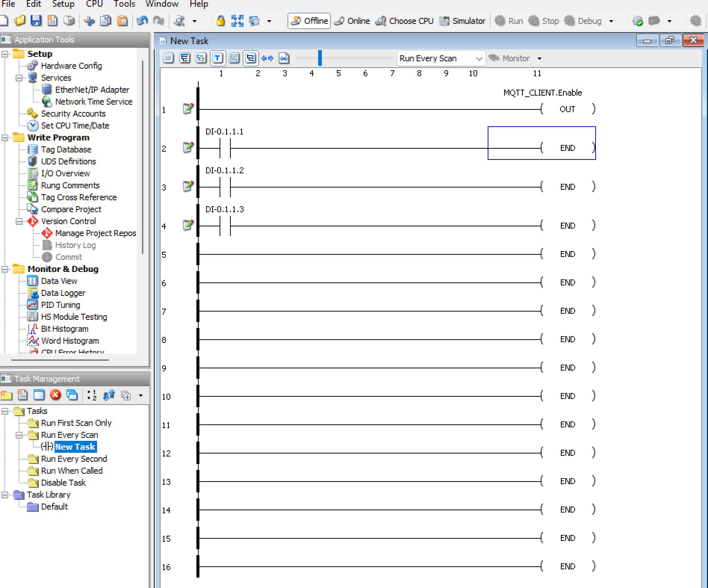Open the File menu

coord(8,4)
